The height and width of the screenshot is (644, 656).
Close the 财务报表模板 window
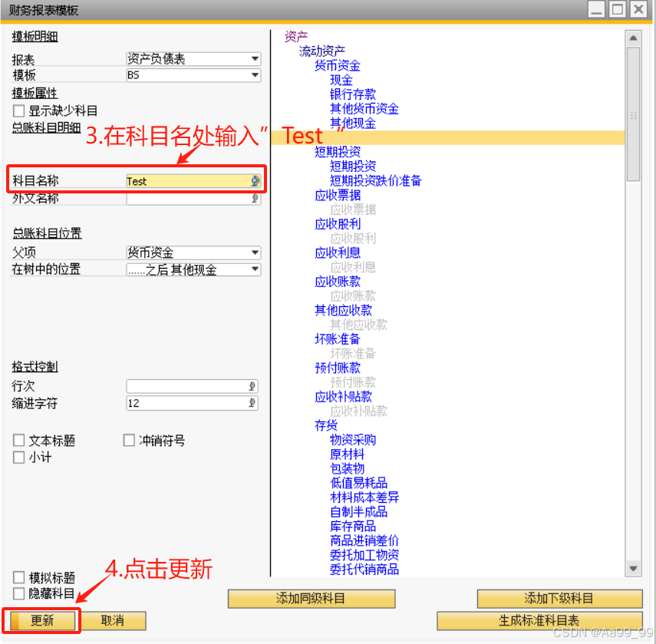[x=638, y=9]
